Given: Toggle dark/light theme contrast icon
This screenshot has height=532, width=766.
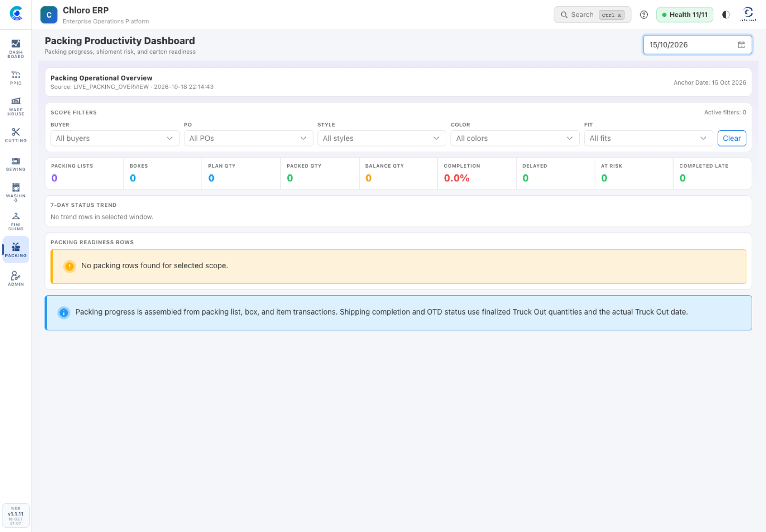Looking at the screenshot, I should pyautogui.click(x=726, y=15).
